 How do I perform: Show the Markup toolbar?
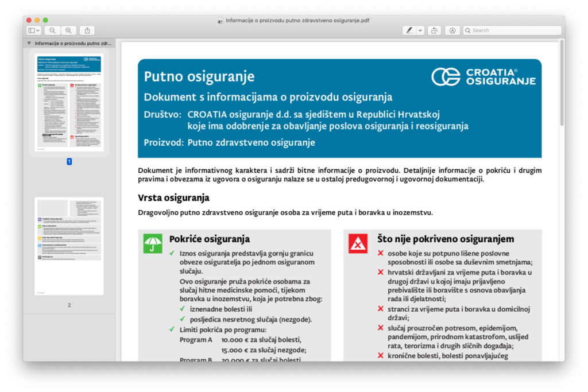pos(452,30)
